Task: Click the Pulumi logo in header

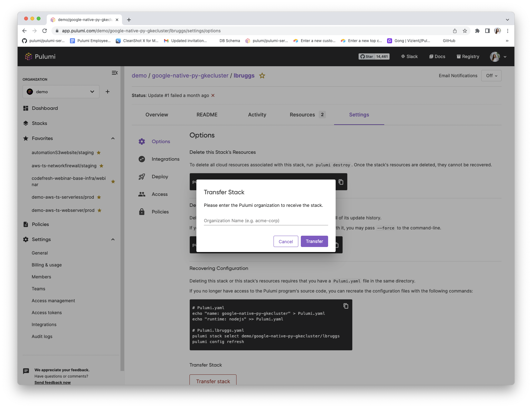Action: [x=40, y=56]
